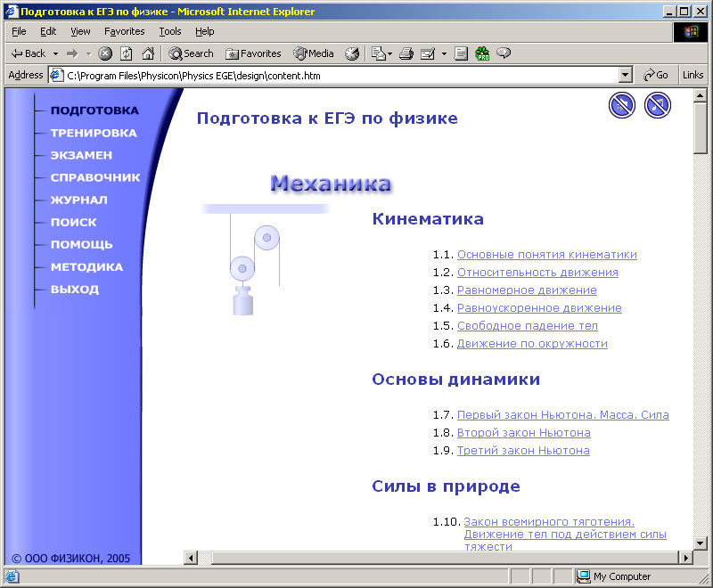
Task: Open link Относительность движения
Action: coord(537,273)
